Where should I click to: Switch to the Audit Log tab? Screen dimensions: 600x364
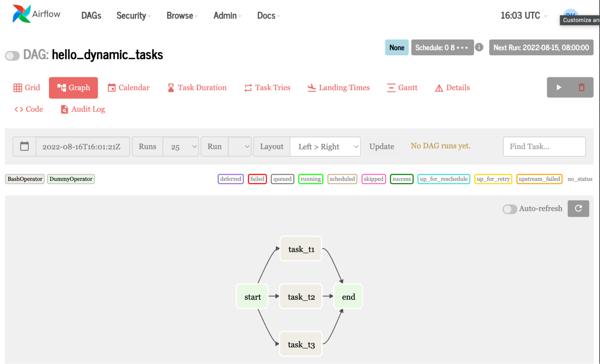[x=82, y=109]
